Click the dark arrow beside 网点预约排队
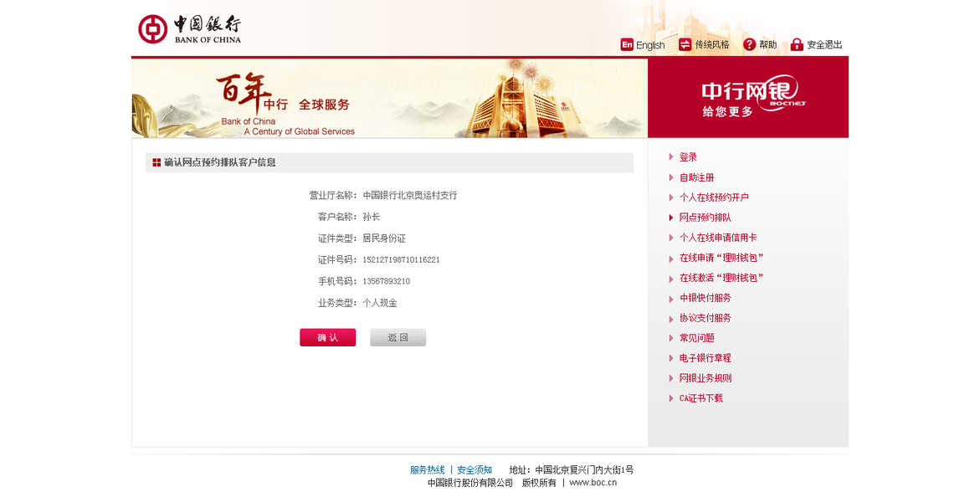The image size is (980, 502). click(x=671, y=218)
